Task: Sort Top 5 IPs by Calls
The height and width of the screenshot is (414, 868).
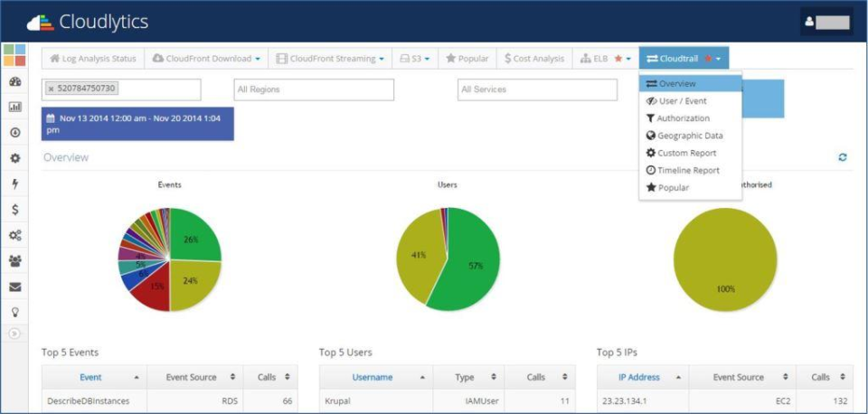Action: click(825, 377)
